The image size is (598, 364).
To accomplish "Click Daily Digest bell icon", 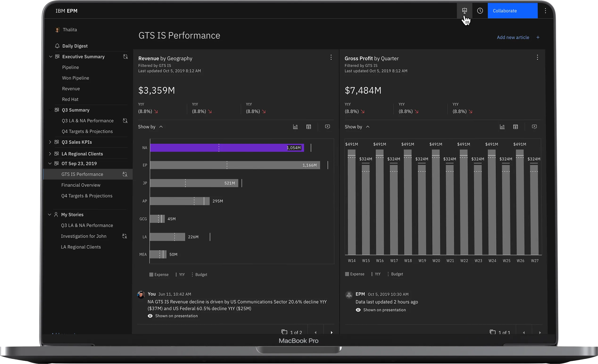I will click(x=57, y=46).
